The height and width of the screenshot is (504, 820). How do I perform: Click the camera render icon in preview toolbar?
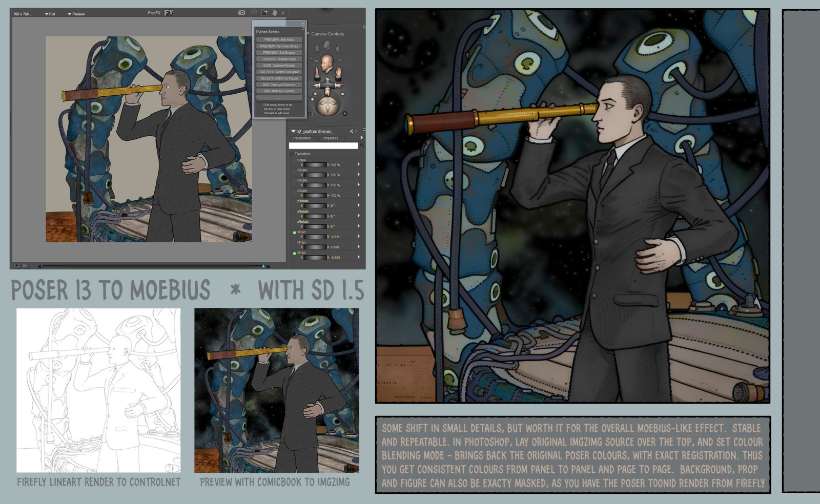(241, 12)
